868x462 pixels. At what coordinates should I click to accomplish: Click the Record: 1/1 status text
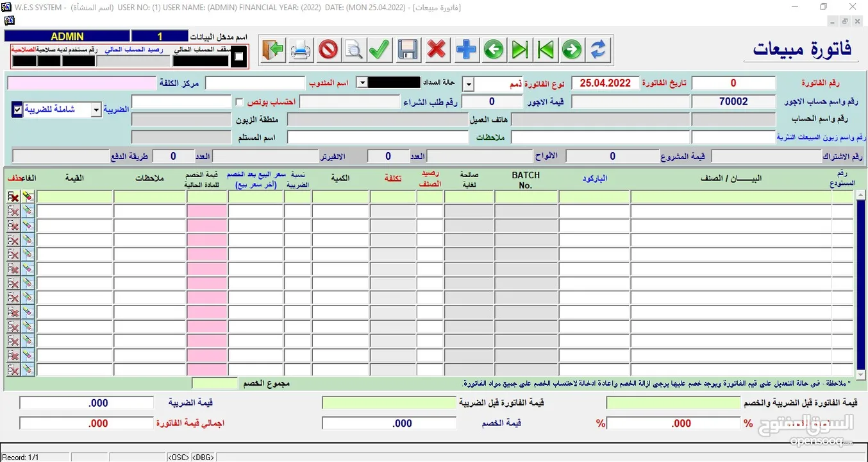21,457
